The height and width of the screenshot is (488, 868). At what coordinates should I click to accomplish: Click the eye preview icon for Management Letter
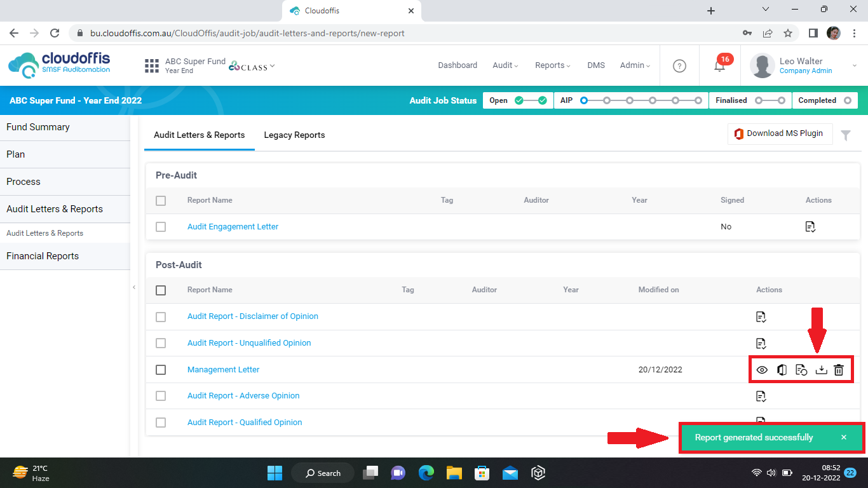click(x=762, y=370)
